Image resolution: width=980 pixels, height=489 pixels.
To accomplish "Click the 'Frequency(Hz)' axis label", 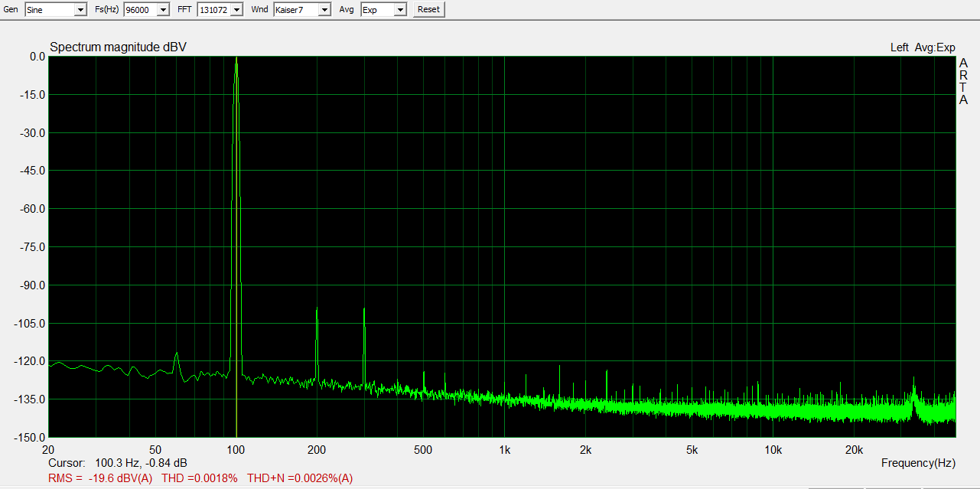I will click(919, 463).
